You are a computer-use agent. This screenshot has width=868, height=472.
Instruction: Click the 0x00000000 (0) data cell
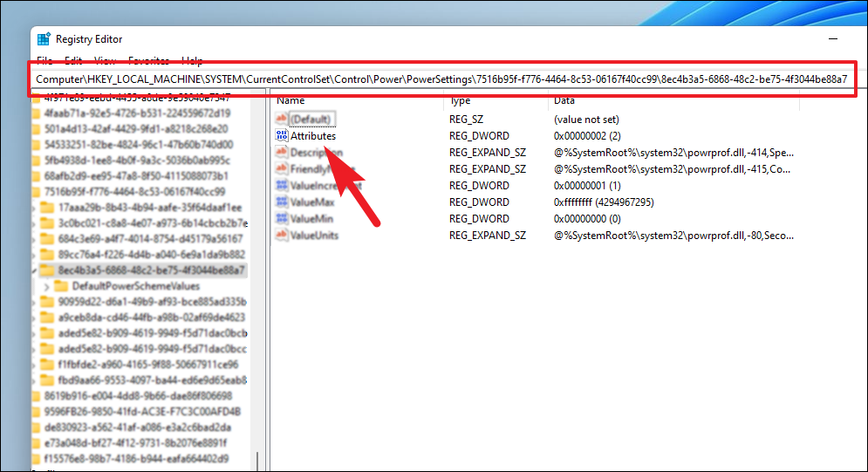coord(587,219)
